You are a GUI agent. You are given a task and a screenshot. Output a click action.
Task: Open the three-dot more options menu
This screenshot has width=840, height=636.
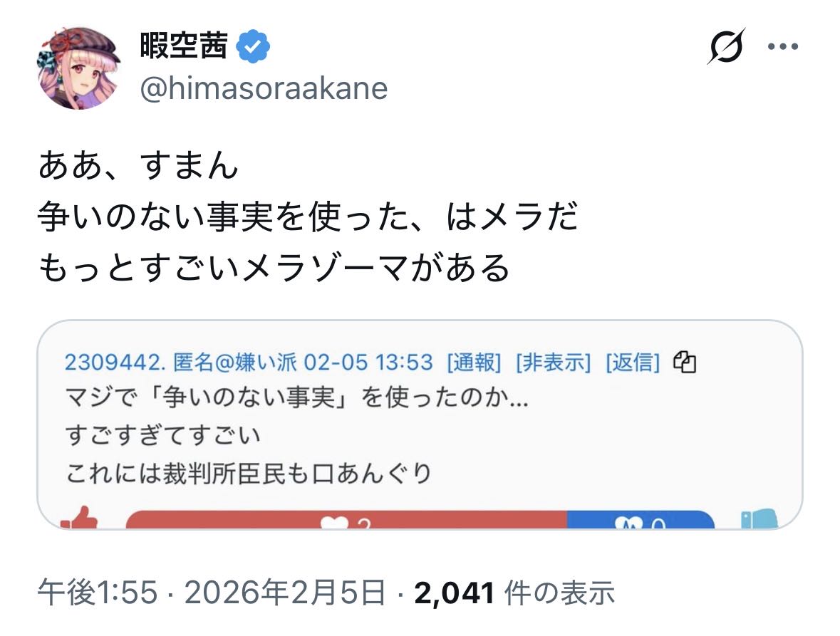(x=782, y=47)
